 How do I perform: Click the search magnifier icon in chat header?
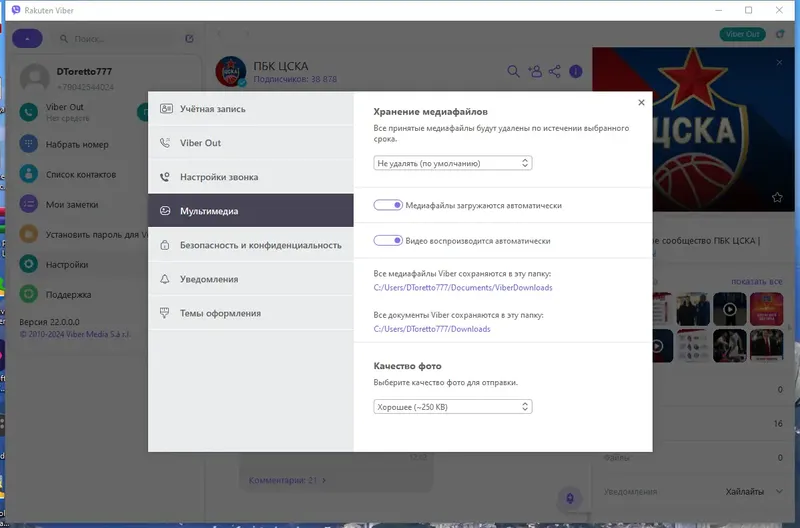[x=513, y=71]
